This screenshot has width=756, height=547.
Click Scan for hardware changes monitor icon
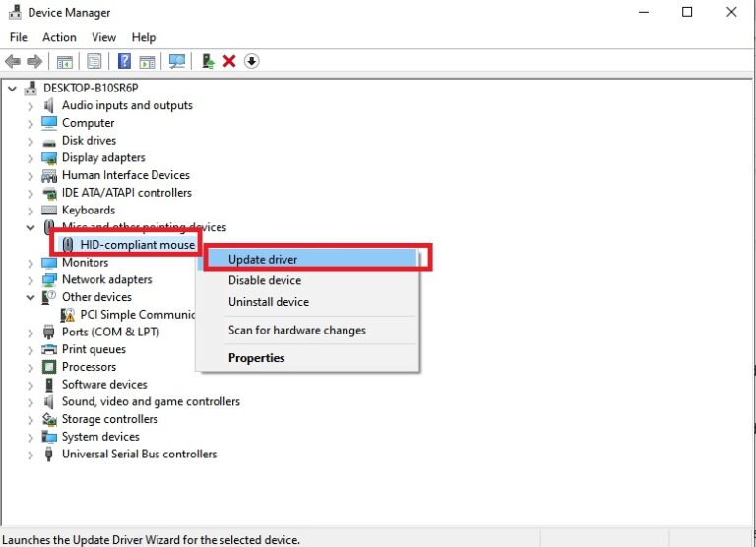point(177,61)
